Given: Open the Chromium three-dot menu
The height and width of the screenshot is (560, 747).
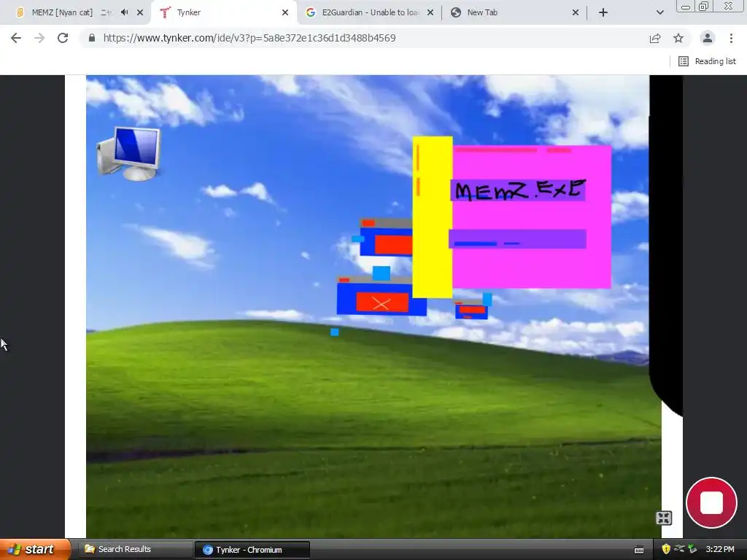Looking at the screenshot, I should point(731,38).
